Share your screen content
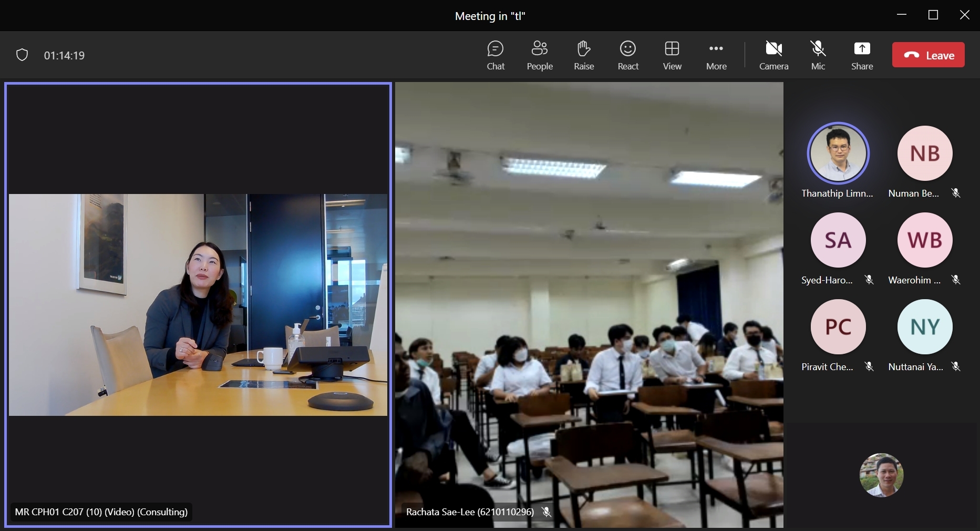Image resolution: width=980 pixels, height=531 pixels. pos(862,55)
